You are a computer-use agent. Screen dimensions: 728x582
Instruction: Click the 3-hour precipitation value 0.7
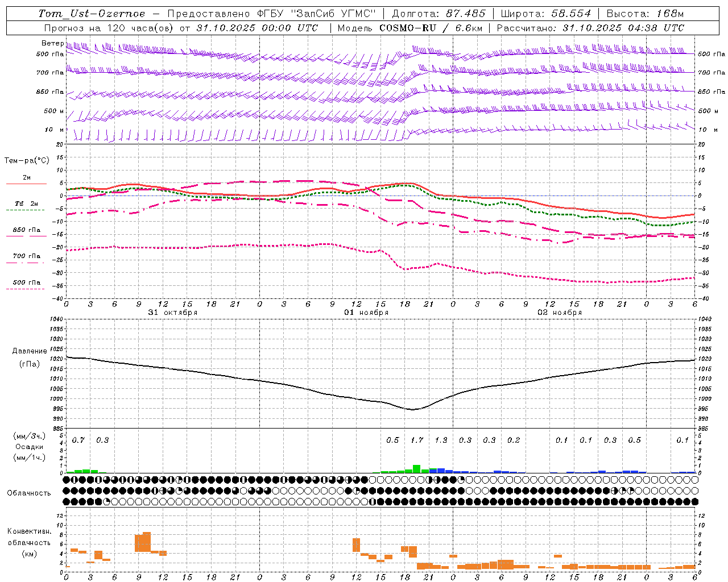coord(78,440)
